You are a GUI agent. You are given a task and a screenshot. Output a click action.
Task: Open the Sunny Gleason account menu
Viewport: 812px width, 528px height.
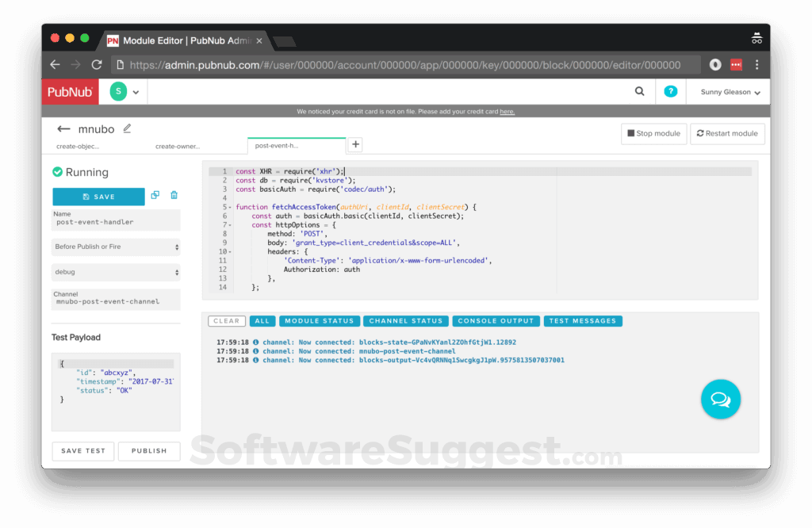[x=727, y=91]
